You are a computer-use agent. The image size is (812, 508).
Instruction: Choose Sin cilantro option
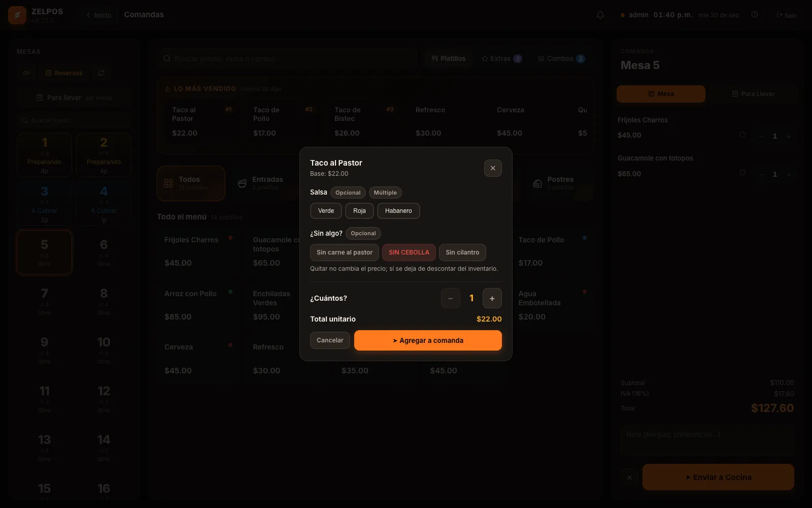(462, 252)
